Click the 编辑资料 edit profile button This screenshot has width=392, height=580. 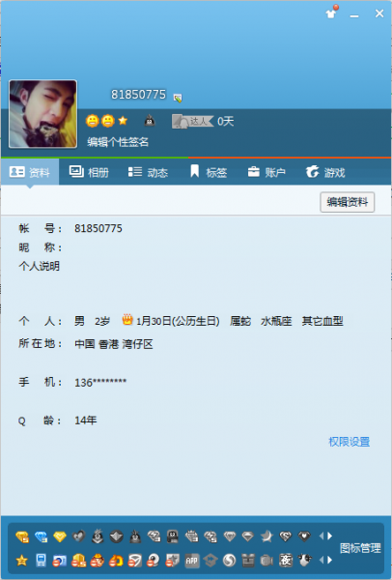click(348, 202)
